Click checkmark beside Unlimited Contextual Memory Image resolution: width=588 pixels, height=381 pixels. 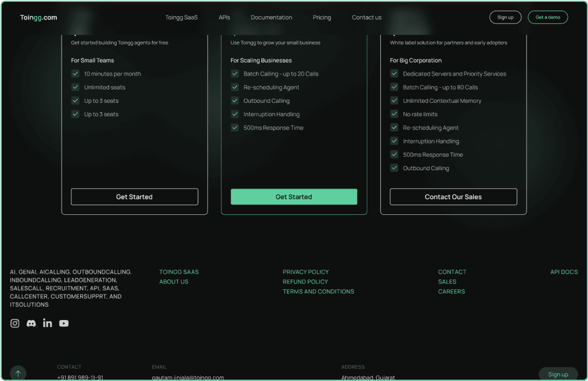[x=394, y=100]
